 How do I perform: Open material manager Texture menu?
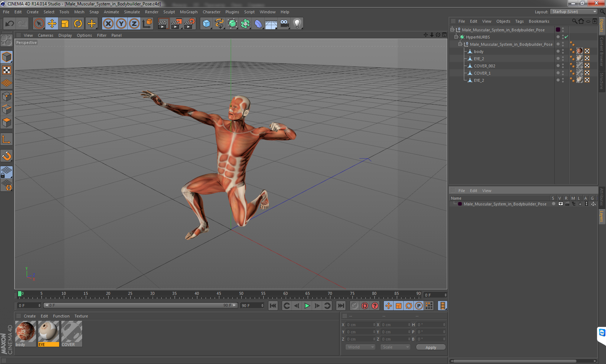coord(81,316)
